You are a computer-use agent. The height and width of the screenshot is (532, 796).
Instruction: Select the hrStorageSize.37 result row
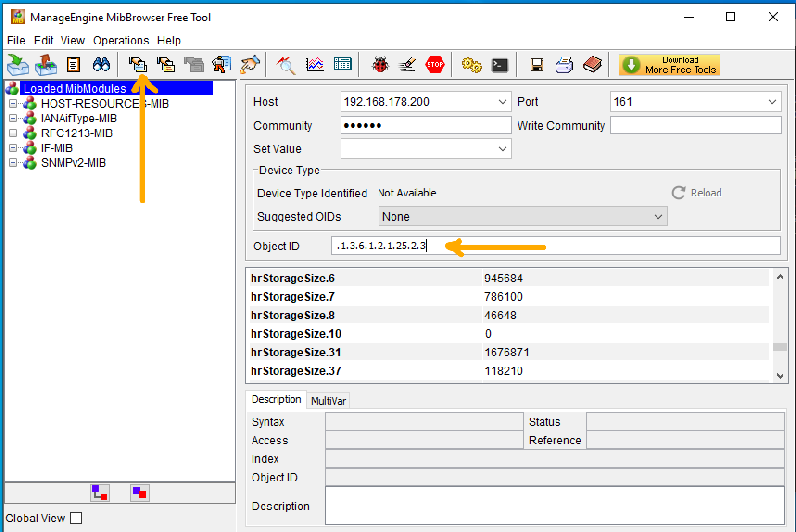pos(509,371)
